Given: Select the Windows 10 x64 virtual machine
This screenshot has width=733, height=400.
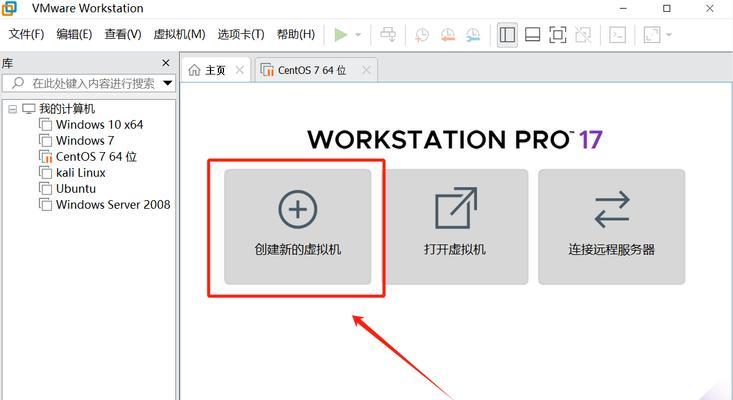Looking at the screenshot, I should (99, 125).
